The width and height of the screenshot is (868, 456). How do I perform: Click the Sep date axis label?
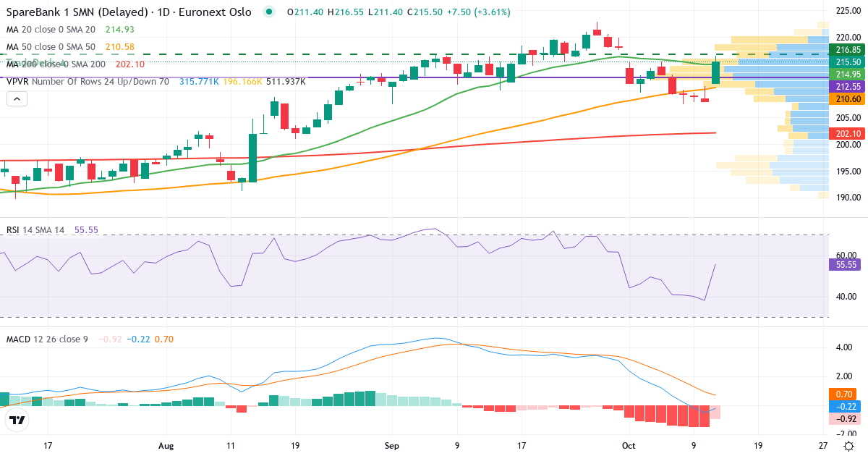click(392, 445)
